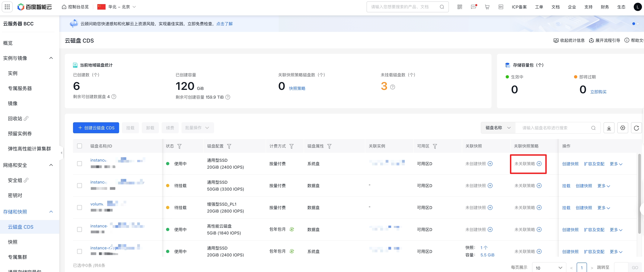
Task: Click disk name search magnifier icon
Action: [593, 128]
